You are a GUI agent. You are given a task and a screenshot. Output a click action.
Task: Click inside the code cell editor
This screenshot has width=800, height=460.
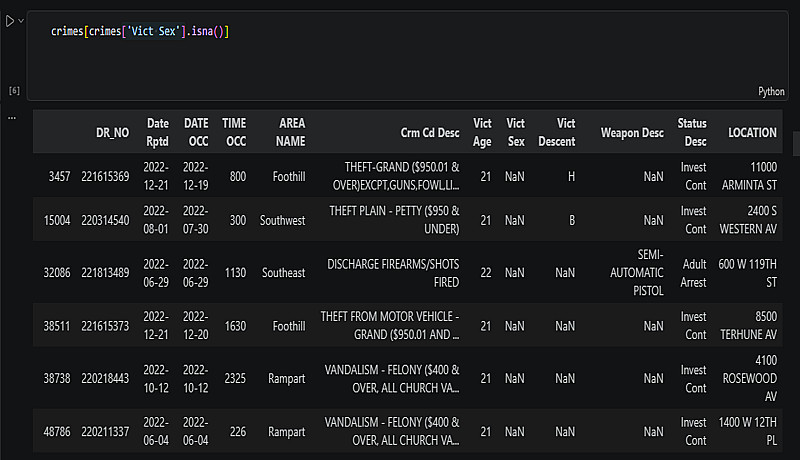pyautogui.click(x=407, y=56)
